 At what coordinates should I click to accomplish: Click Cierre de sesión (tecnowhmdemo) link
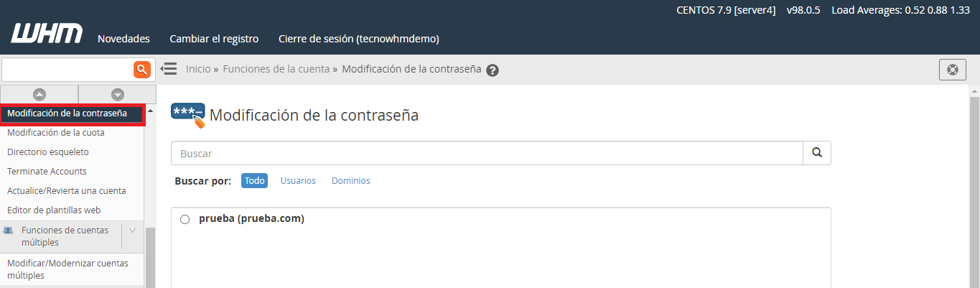(x=358, y=39)
